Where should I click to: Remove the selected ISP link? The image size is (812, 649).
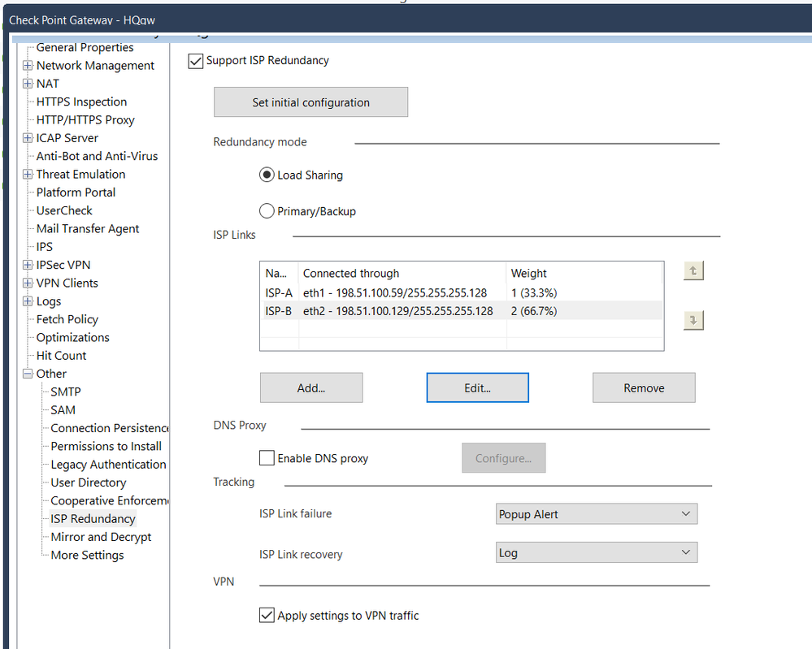pyautogui.click(x=644, y=387)
